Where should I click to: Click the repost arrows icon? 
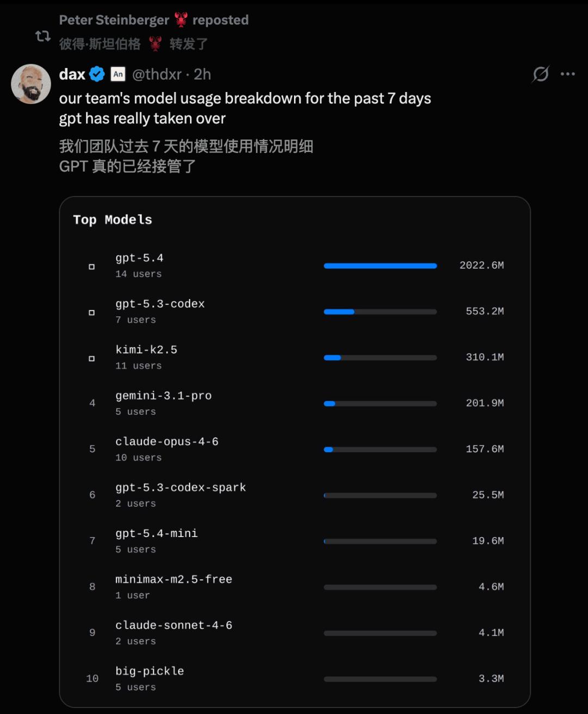(x=43, y=36)
